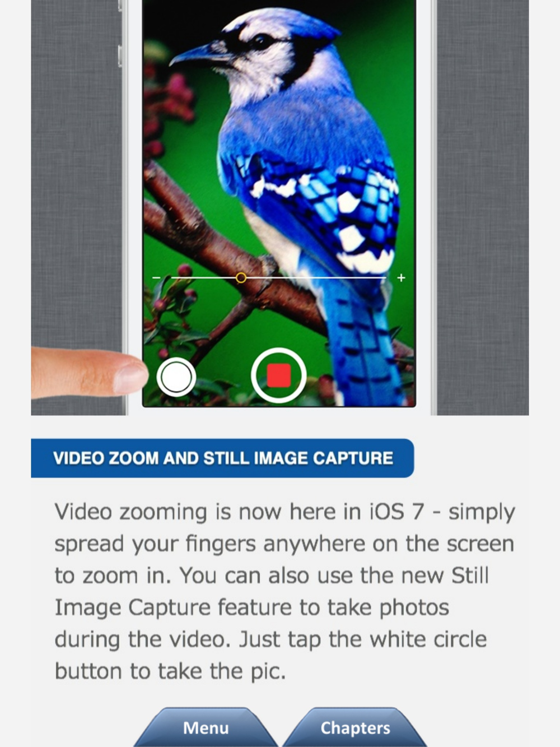560x747 pixels.
Task: Open the Chapters tab
Action: (355, 727)
